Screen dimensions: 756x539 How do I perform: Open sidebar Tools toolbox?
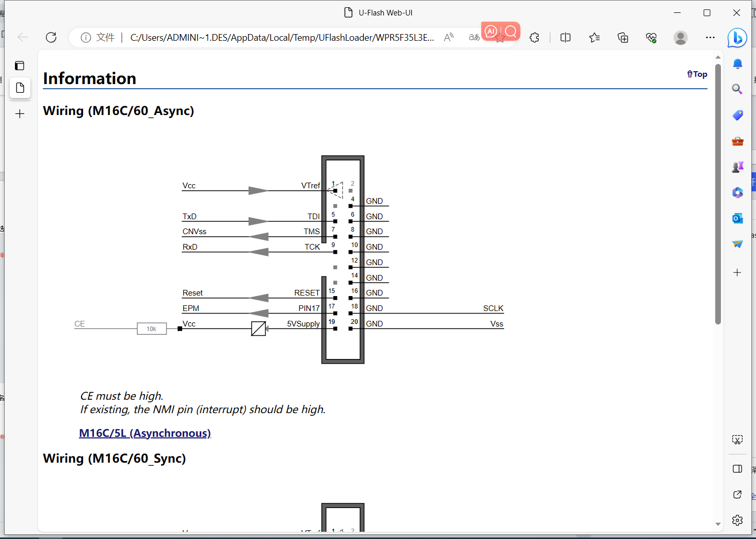point(737,141)
